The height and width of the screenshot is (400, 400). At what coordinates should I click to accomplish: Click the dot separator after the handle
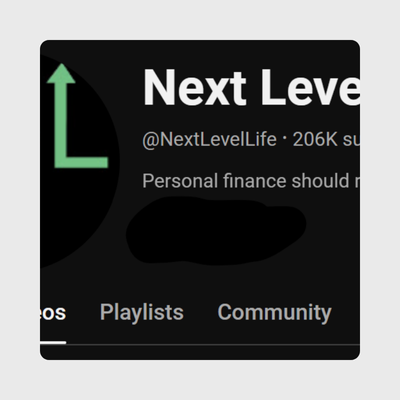pos(285,136)
